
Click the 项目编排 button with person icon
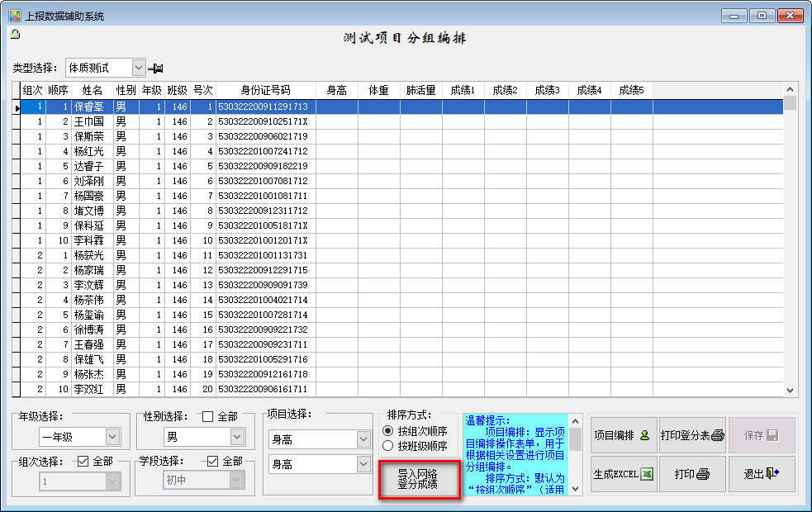[623, 435]
